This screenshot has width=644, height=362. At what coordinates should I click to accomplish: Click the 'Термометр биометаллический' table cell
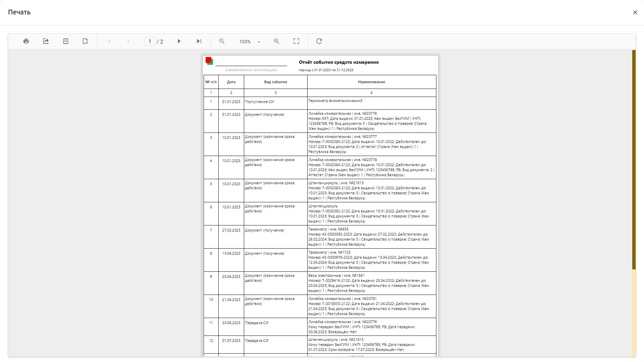(335, 101)
